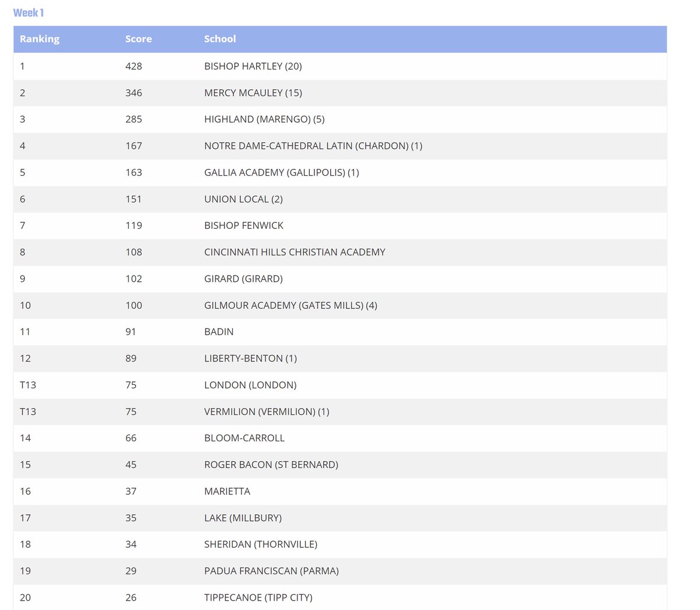Click score 119 for Bishop Fenwick
Image resolution: width=700 pixels, height=610 pixels.
coord(134,225)
